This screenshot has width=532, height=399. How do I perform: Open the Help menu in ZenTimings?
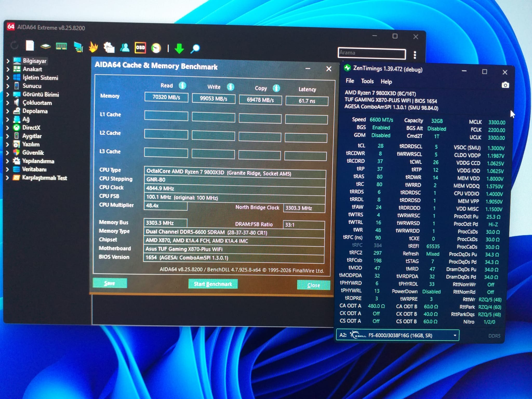(386, 82)
